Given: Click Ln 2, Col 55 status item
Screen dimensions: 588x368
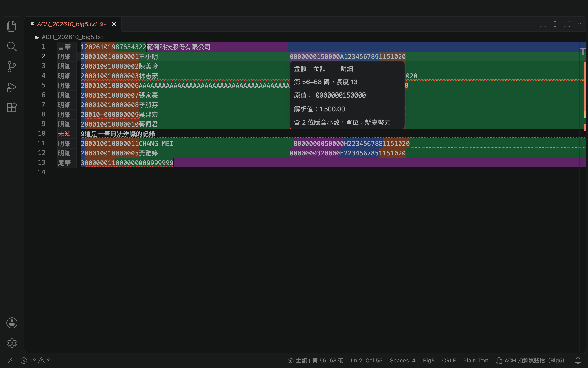Looking at the screenshot, I should pos(366,360).
